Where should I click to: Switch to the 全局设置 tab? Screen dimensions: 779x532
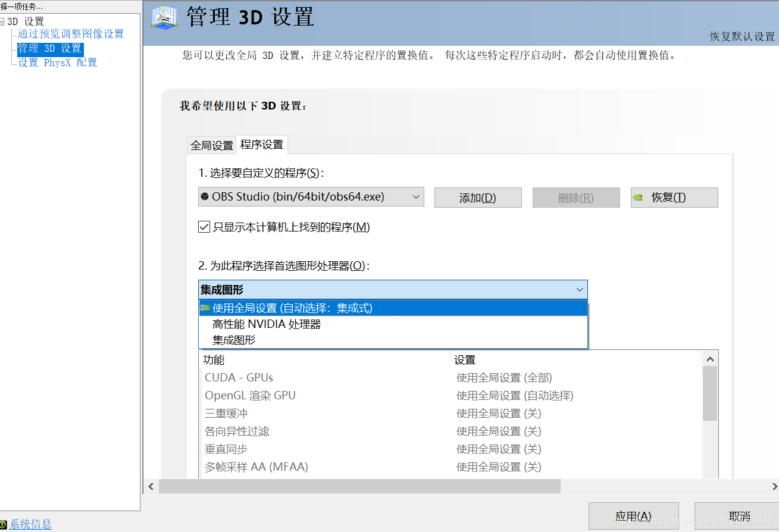point(211,145)
